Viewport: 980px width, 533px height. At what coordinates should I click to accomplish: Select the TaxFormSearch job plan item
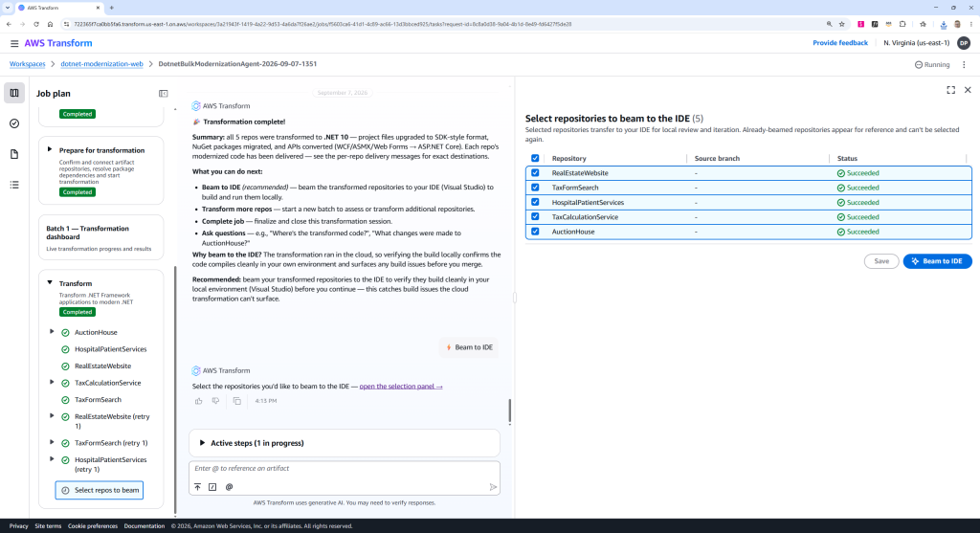[x=99, y=400]
